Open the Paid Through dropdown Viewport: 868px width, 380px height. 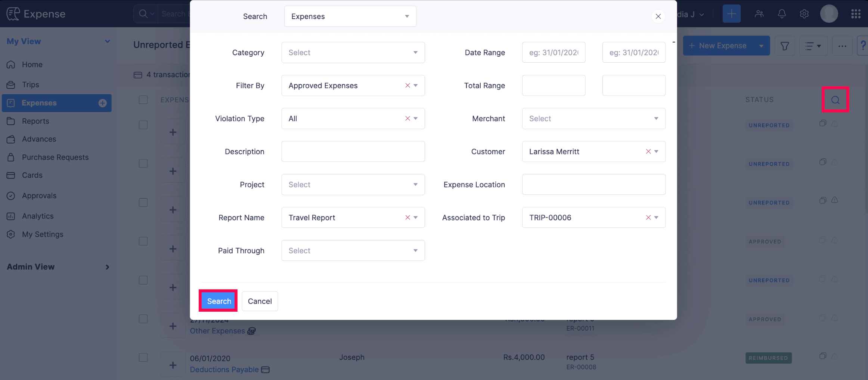click(x=353, y=250)
